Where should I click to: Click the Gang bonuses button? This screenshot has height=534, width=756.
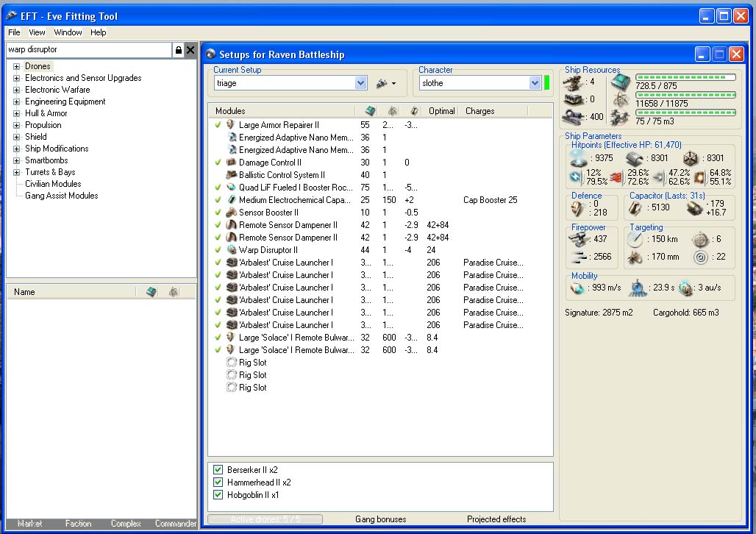(x=380, y=519)
